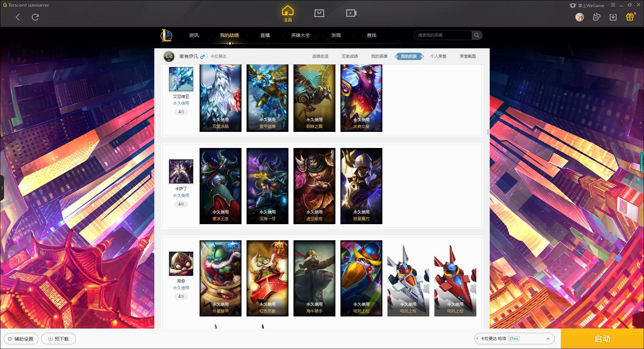Screen dimensions: 644x349
Task: Open the user avatar profile picture
Action: pos(579,17)
